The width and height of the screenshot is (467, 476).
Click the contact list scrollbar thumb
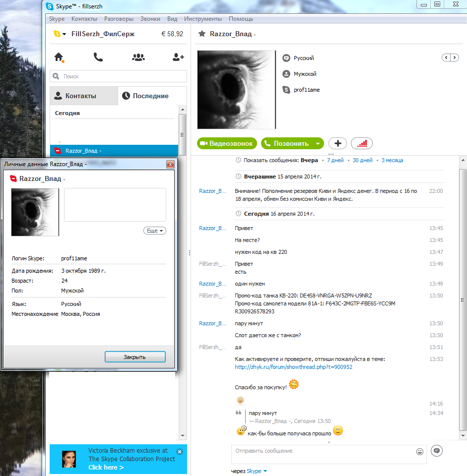tap(182, 134)
